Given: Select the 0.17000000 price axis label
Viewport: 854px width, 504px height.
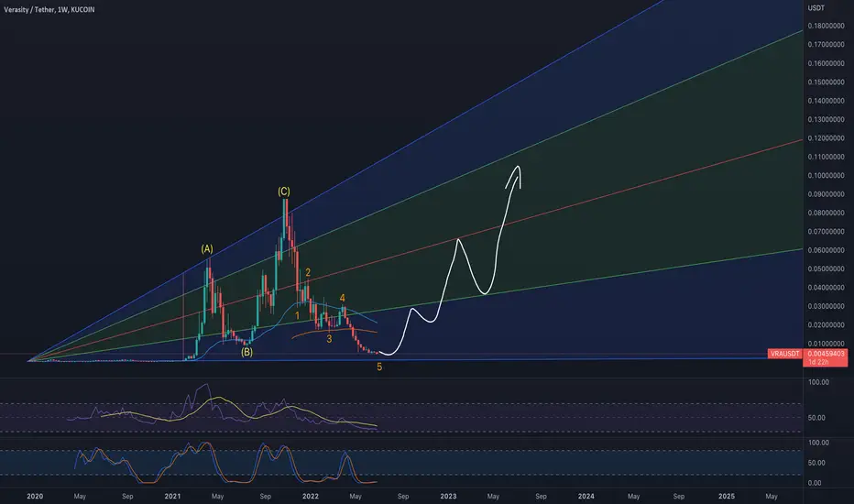Looking at the screenshot, I should coord(826,44).
